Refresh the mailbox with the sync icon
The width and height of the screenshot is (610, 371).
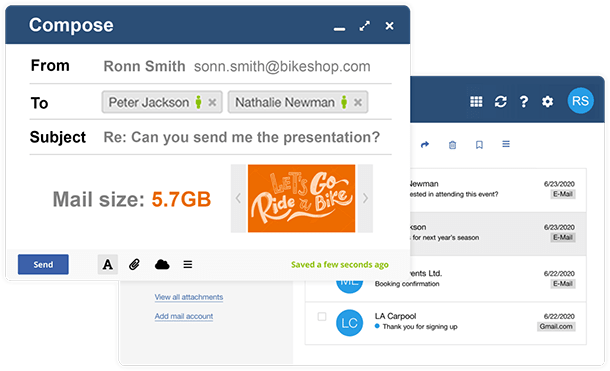click(500, 102)
